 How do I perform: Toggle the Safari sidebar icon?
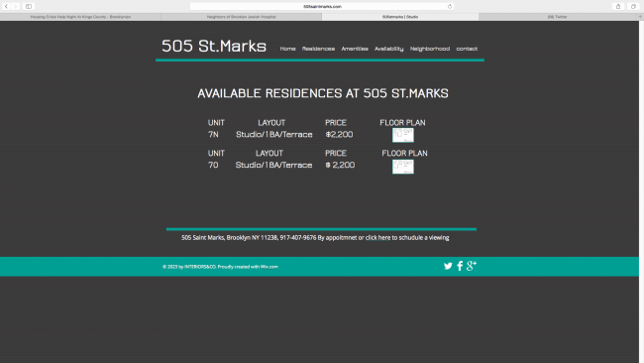point(29,6)
